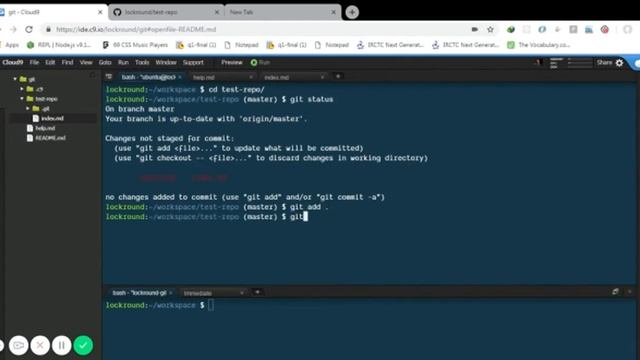Select index.md in the file tree
Viewport: 640px width, 360px height.
click(52, 118)
